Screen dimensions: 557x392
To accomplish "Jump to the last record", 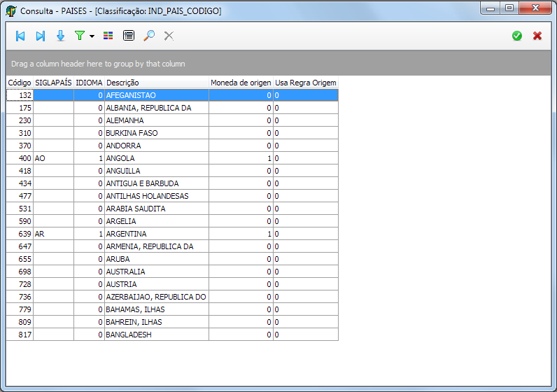I will 40,36.
